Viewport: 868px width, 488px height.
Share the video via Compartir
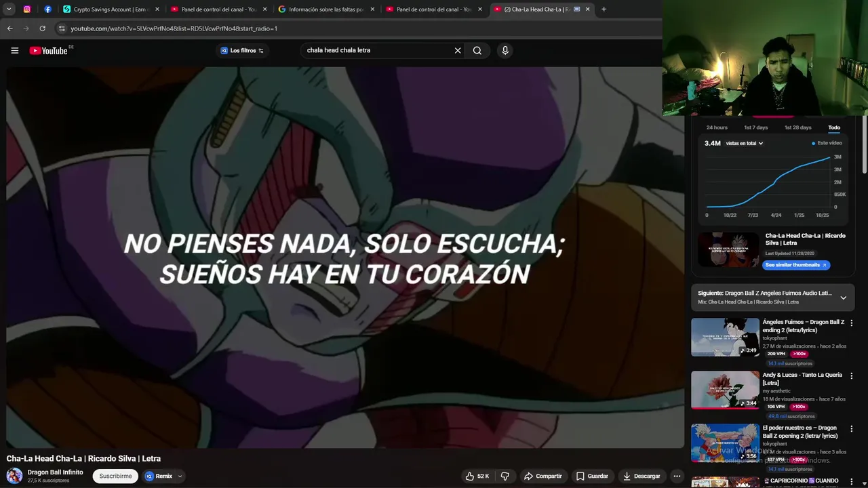543,476
